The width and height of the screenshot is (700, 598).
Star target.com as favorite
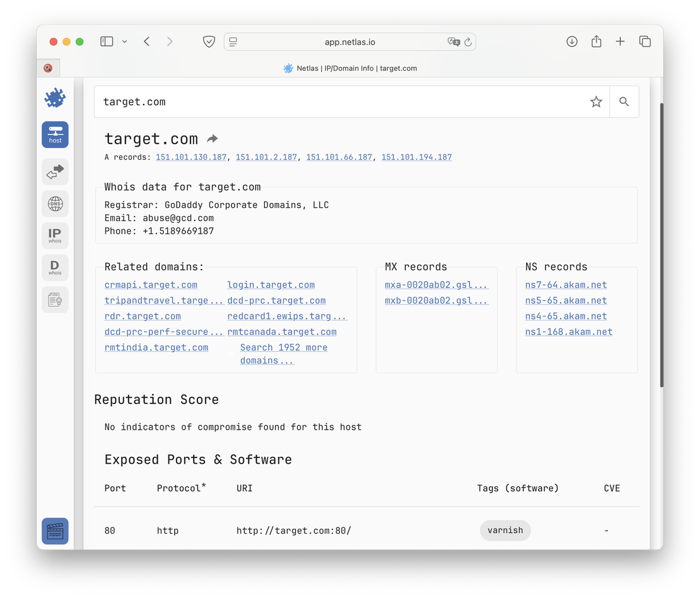point(596,101)
